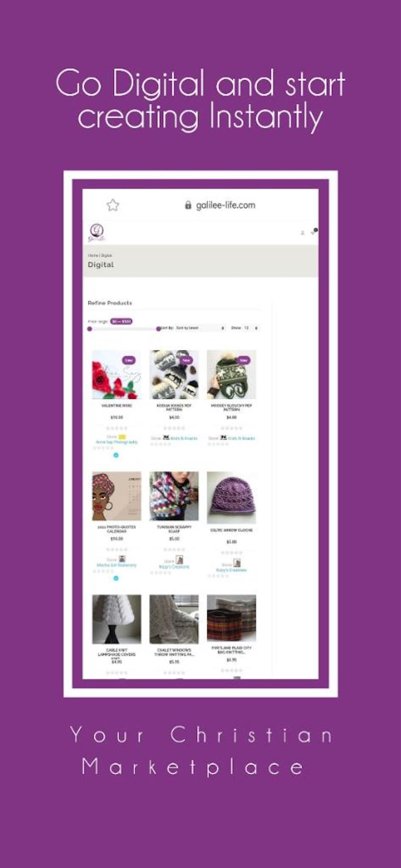Open Kizzy's Creations store link under Tunisian scarf
This screenshot has height=868, width=401.
[x=174, y=567]
